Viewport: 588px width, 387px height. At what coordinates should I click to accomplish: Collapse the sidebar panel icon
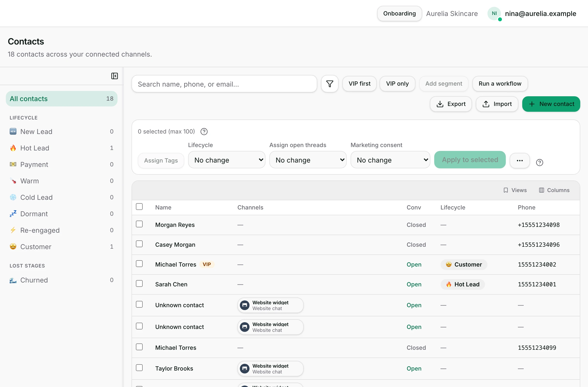click(114, 76)
